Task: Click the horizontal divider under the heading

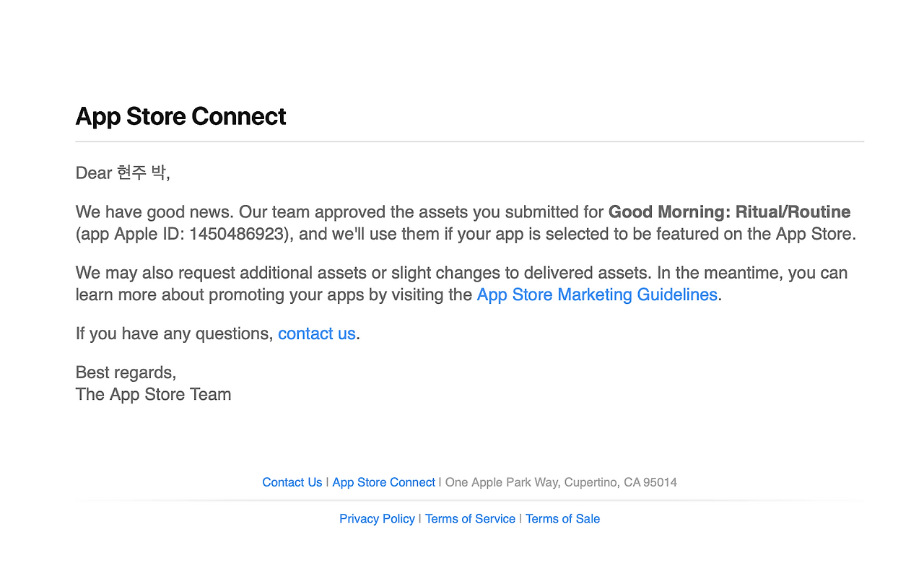Action: 469,141
